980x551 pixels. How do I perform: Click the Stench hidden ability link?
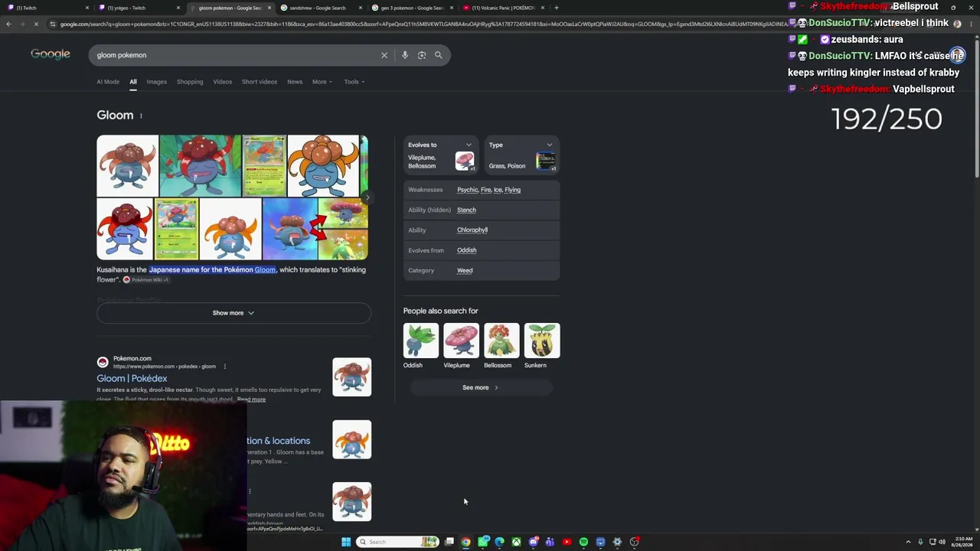[466, 210]
